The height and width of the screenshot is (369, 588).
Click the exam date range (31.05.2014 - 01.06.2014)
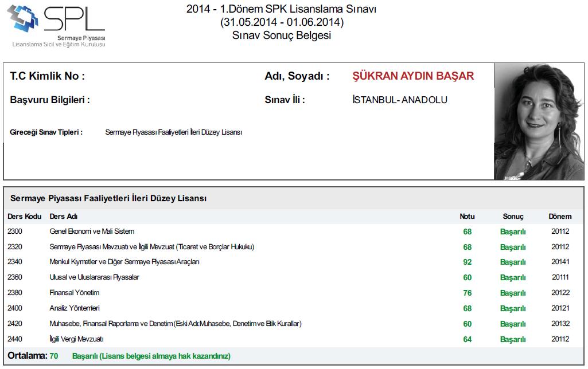coord(282,22)
